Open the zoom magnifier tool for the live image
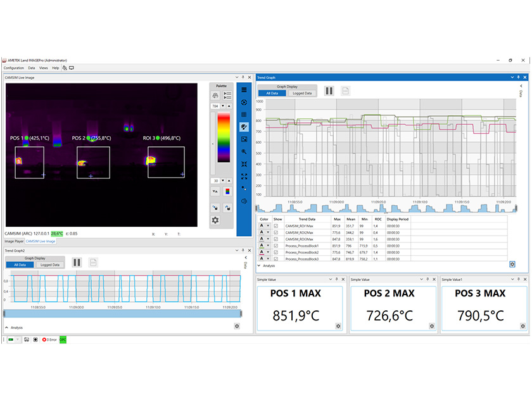The width and height of the screenshot is (532, 399). [x=244, y=151]
